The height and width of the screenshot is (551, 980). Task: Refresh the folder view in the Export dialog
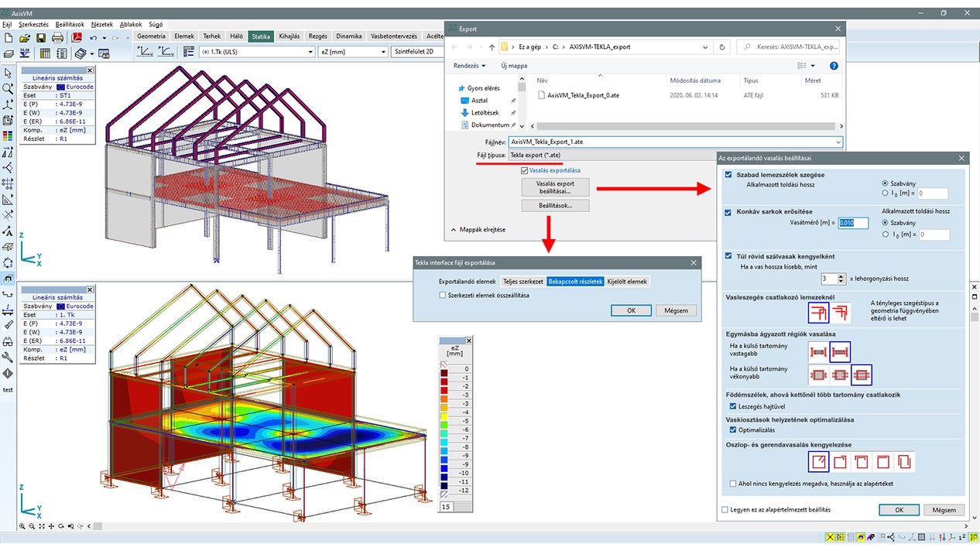(722, 46)
